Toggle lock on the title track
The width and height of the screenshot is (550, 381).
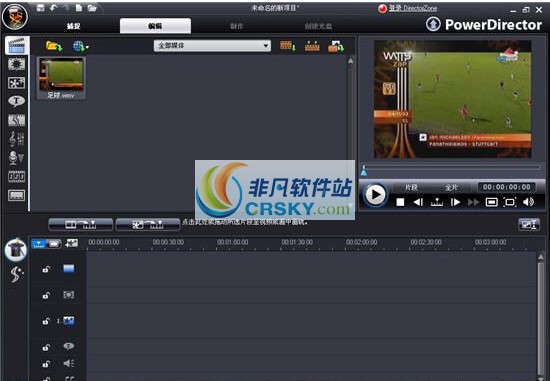coord(46,347)
